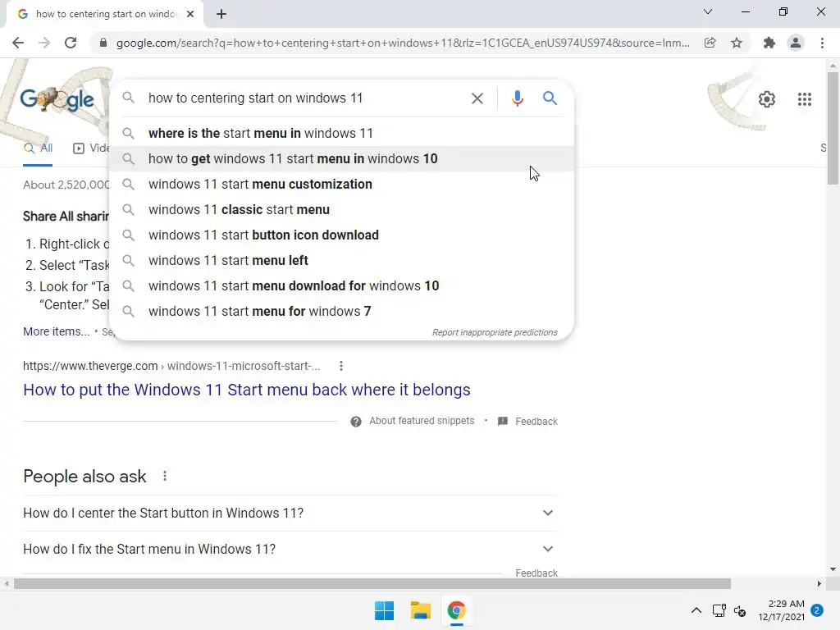
Task: Close the Google search tab
Action: (x=190, y=14)
